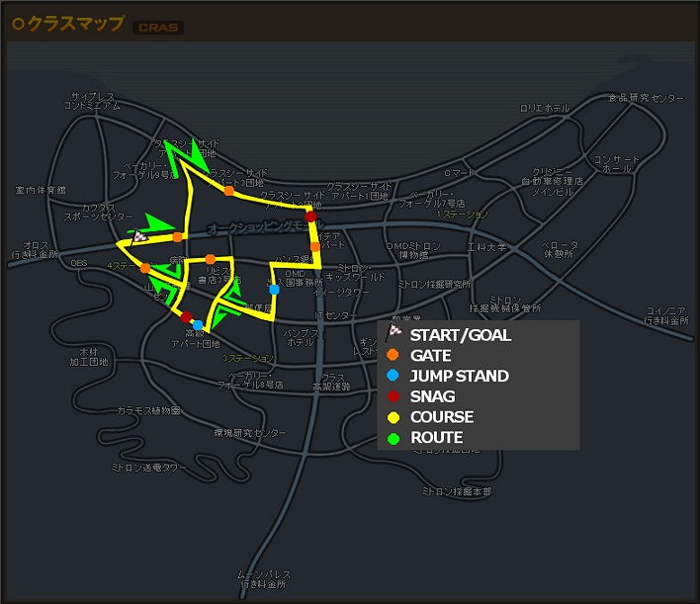Select the 室内体育館 location label

(x=41, y=190)
